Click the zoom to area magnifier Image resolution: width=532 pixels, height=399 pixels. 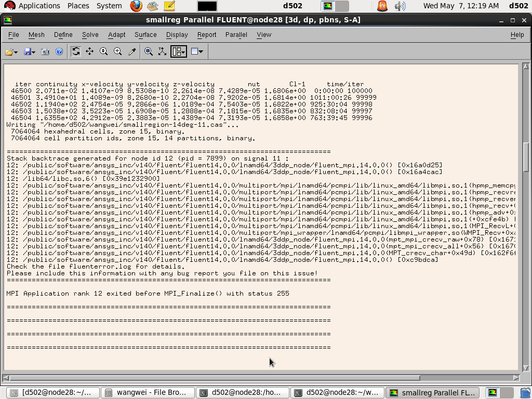click(118, 51)
